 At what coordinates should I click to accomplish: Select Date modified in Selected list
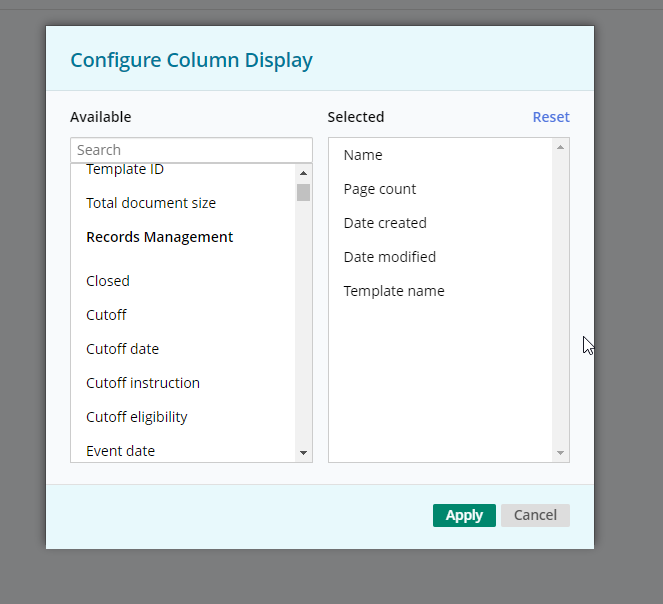390,257
